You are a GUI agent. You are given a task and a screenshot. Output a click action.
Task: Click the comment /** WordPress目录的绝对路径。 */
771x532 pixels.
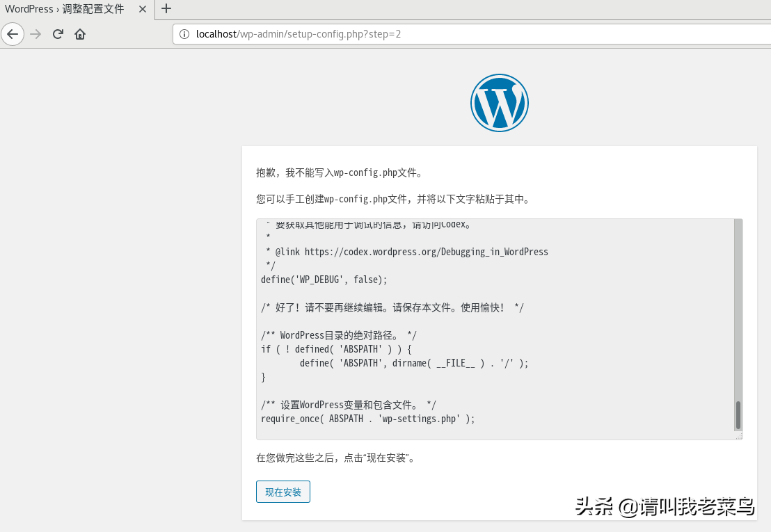pyautogui.click(x=338, y=335)
